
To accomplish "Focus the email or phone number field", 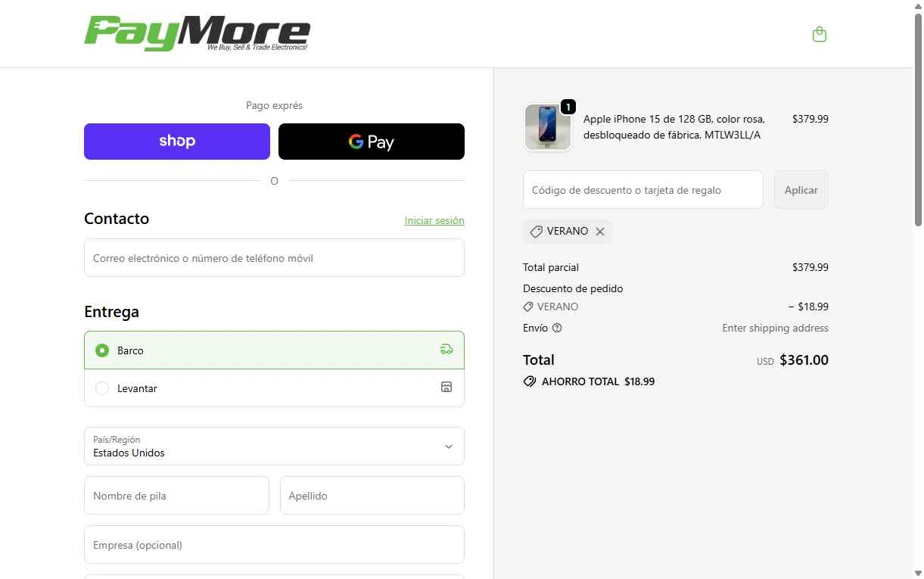I will 274,258.
